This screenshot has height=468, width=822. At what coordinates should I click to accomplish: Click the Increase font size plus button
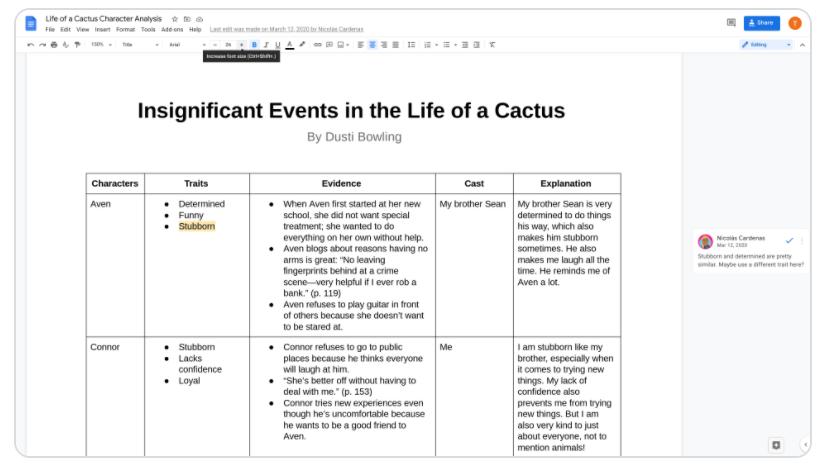click(241, 44)
